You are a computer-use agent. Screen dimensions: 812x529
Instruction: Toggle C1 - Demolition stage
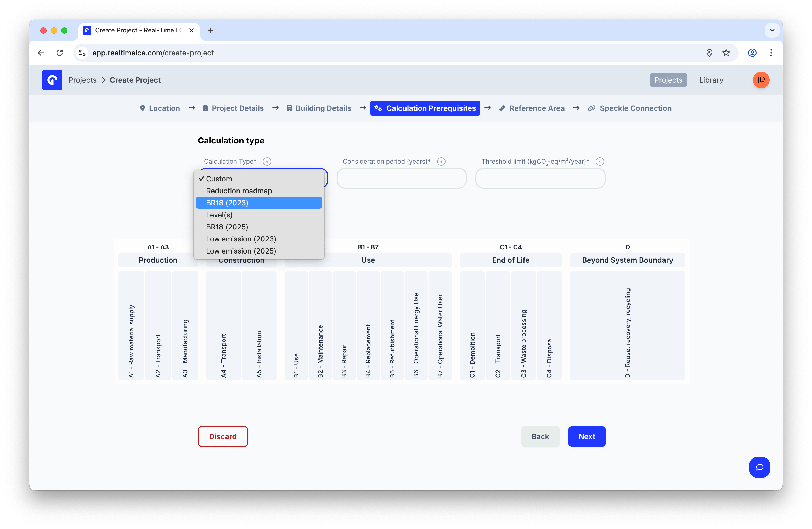pos(472,325)
